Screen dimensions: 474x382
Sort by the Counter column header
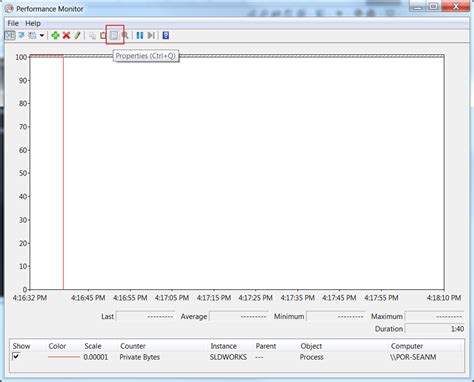point(133,346)
